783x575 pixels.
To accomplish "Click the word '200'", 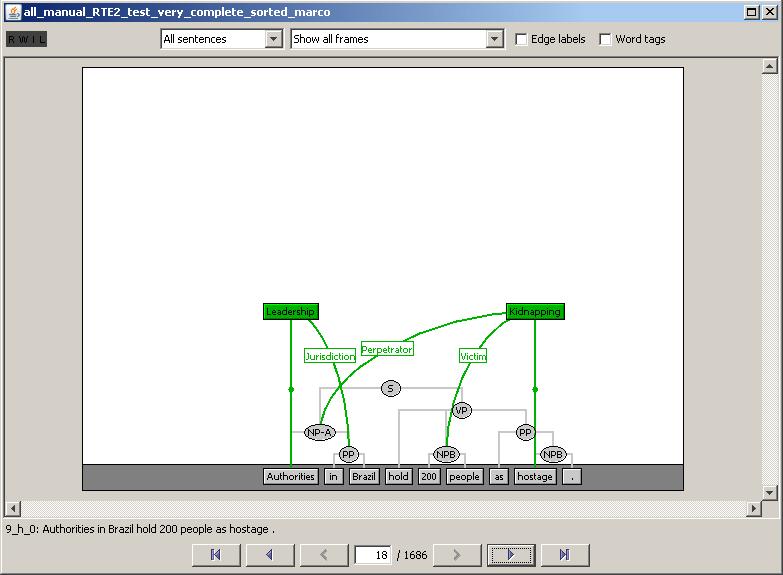I will [429, 476].
